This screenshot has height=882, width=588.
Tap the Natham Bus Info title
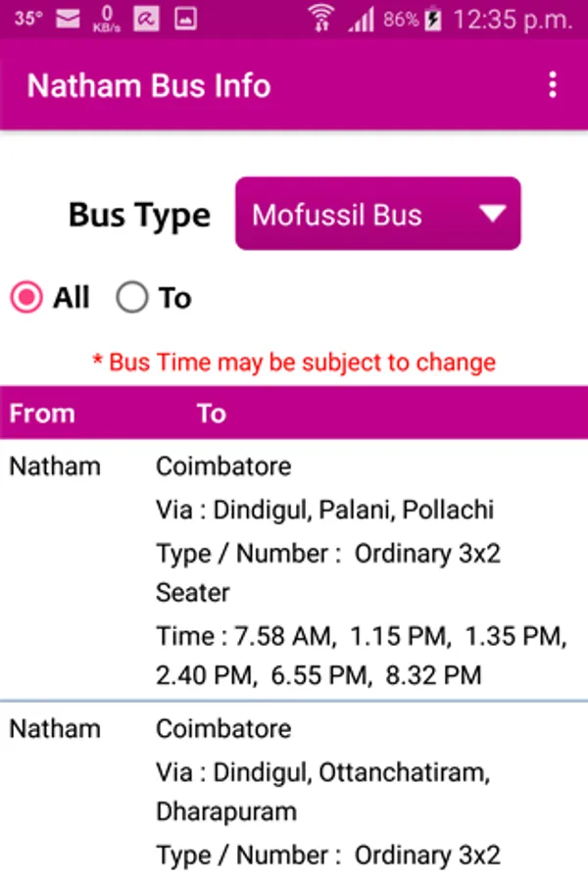pos(149,85)
